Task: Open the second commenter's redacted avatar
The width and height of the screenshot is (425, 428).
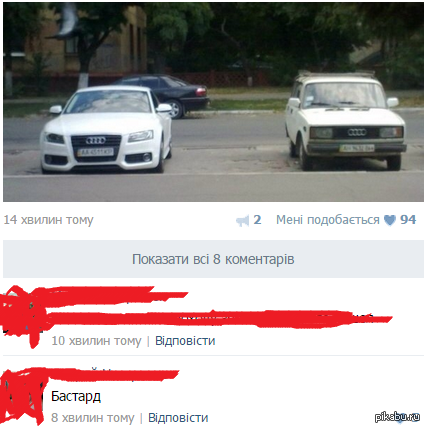Action: [22, 395]
